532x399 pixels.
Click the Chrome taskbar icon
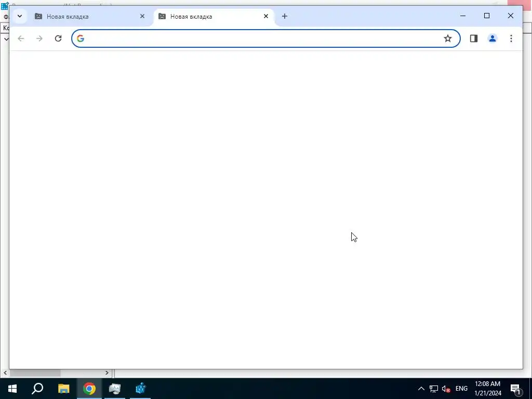coord(89,389)
